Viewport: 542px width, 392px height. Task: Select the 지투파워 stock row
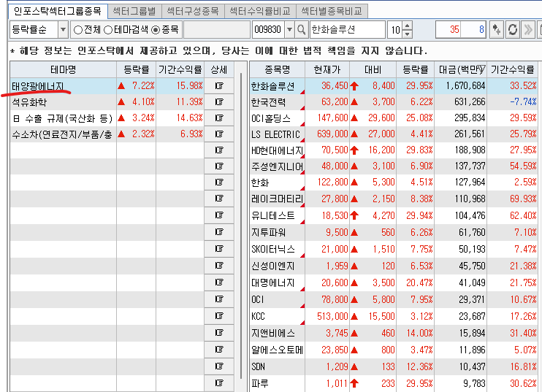click(x=394, y=232)
